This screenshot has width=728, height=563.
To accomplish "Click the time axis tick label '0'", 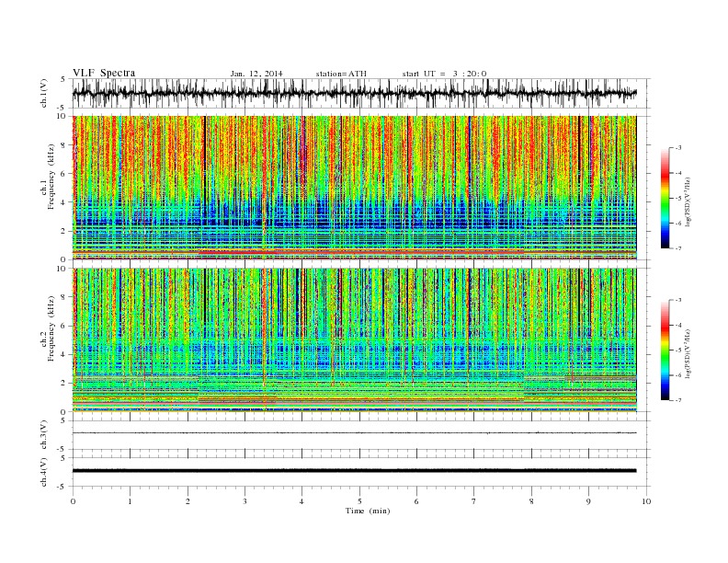I will point(73,501).
